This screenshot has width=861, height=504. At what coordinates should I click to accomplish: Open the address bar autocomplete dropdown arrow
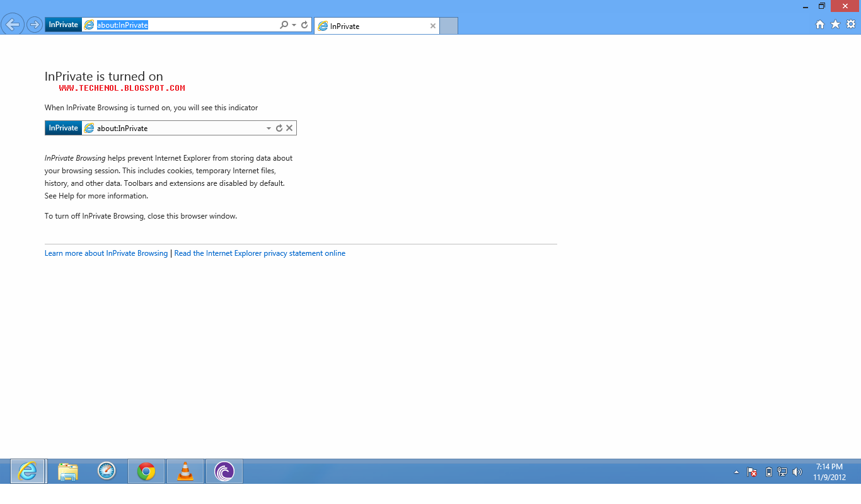click(x=294, y=25)
